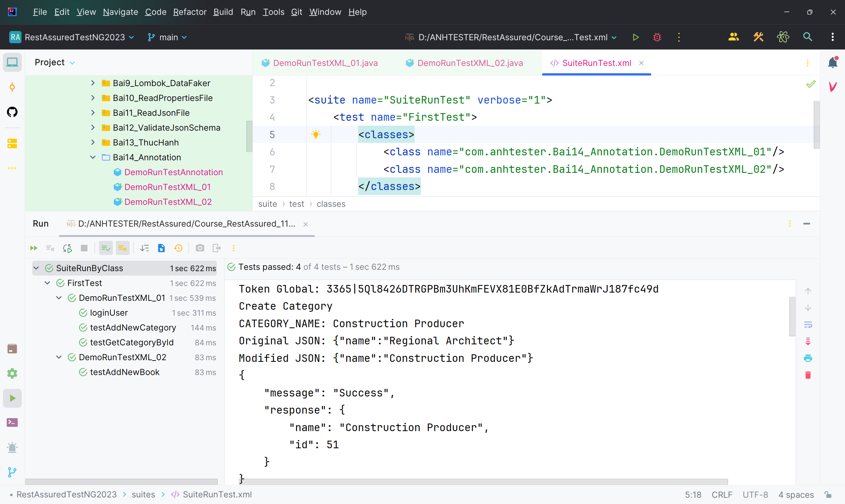Toggle soft-wrap in console
Viewport: 845px width, 504px height.
[x=808, y=325]
